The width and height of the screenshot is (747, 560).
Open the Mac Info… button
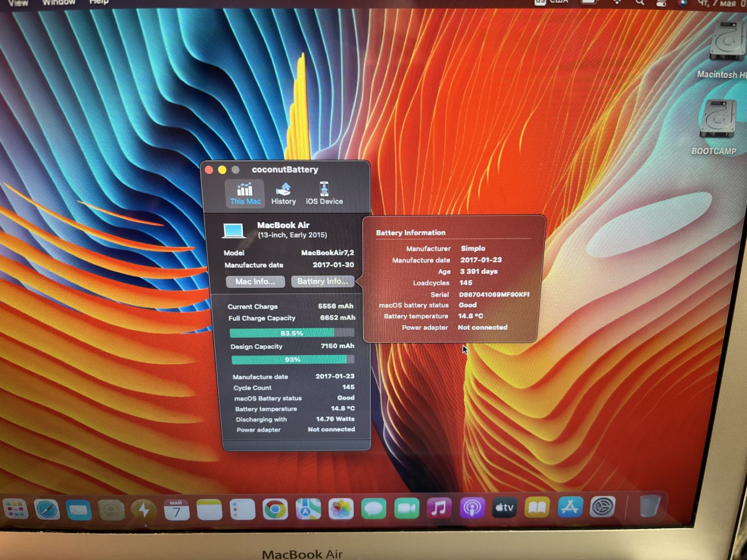[255, 281]
